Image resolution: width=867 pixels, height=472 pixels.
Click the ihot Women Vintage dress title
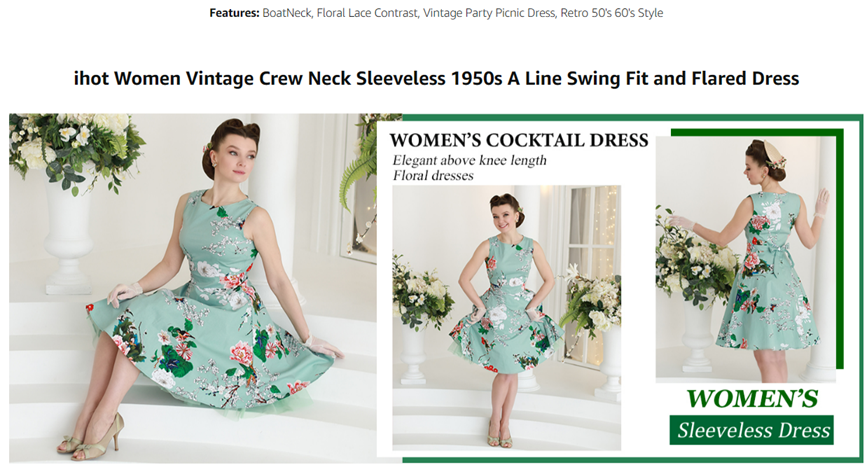pyautogui.click(x=436, y=78)
